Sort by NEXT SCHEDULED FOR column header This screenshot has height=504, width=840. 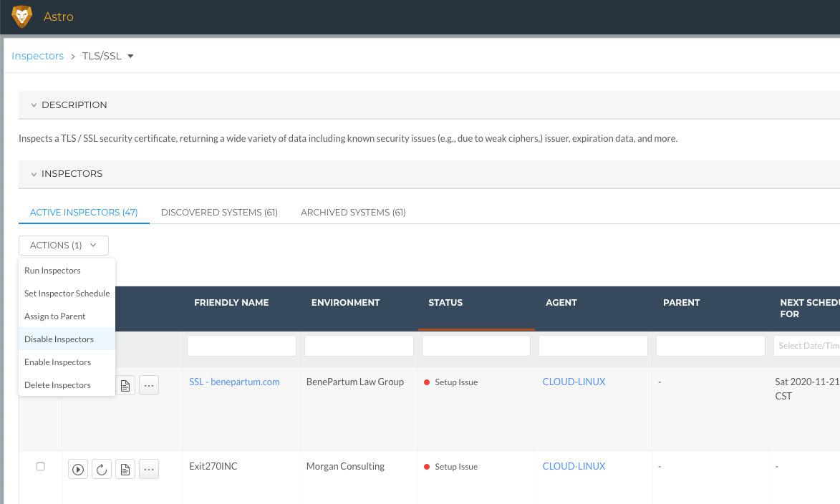pos(809,309)
